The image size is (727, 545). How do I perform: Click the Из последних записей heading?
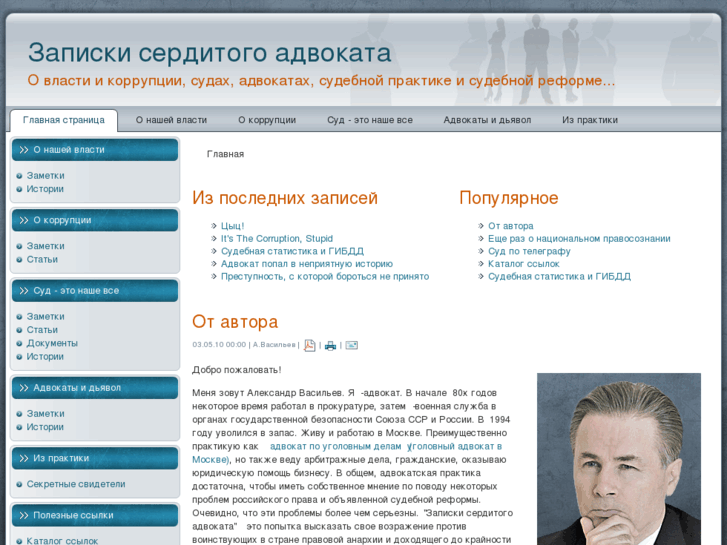click(x=285, y=198)
